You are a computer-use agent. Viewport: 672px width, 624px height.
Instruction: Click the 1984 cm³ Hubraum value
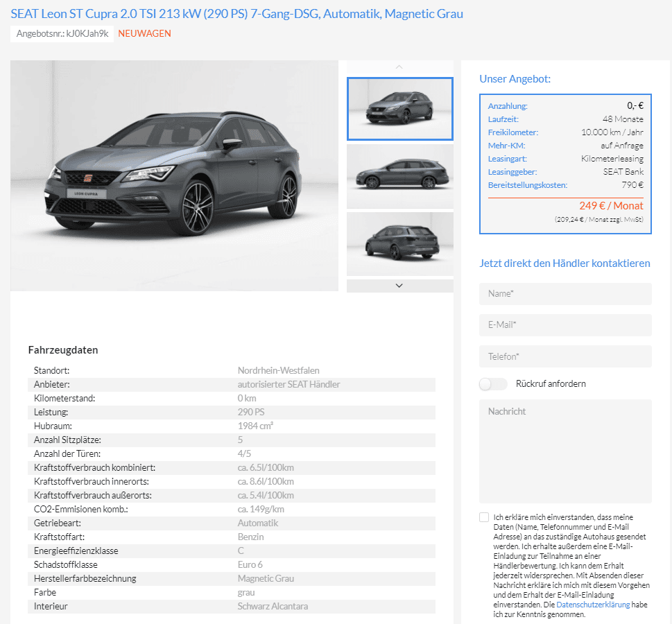coord(255,426)
